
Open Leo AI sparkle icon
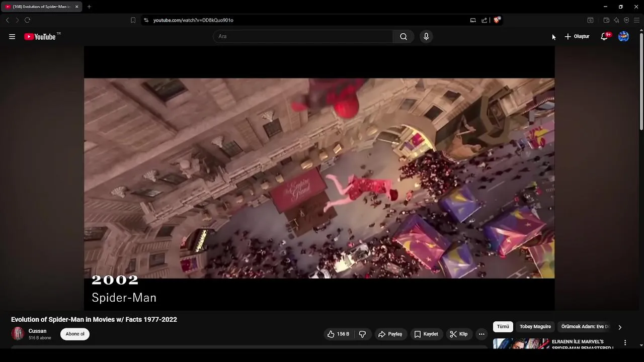[616, 20]
